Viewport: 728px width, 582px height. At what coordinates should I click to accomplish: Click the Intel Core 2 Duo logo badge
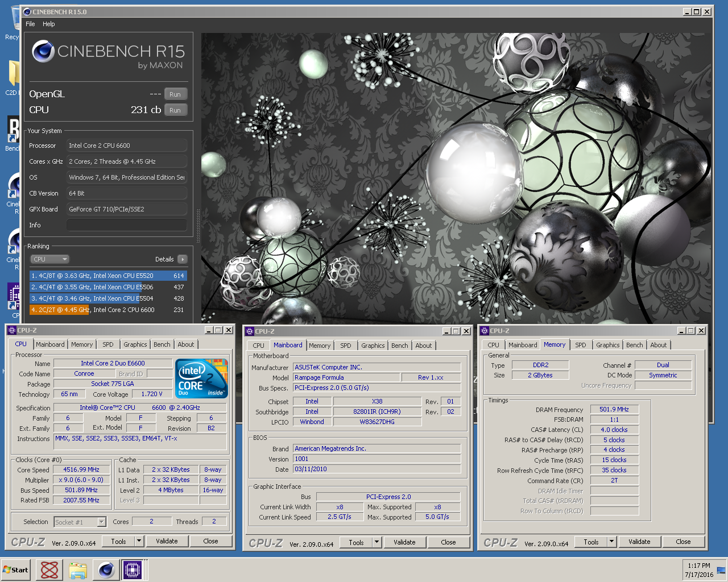202,378
